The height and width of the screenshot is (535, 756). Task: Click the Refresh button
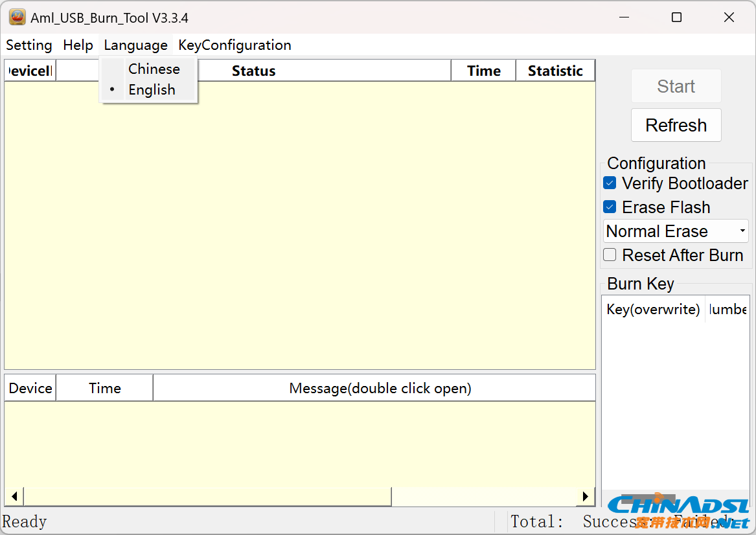(676, 125)
